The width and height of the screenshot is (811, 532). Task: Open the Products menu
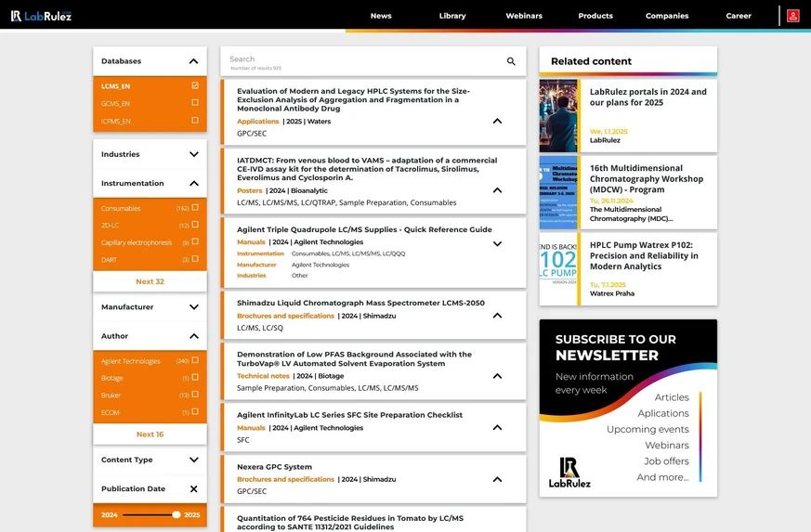coord(595,16)
